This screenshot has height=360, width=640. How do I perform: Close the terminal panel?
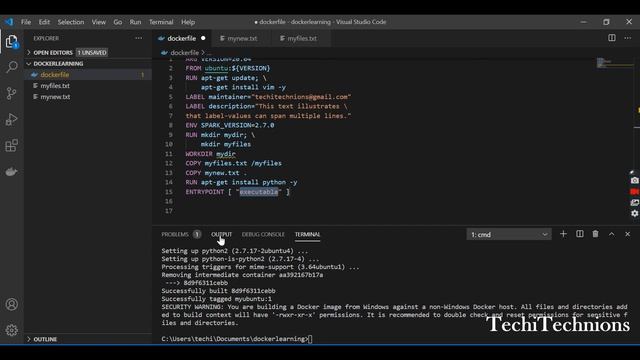point(628,234)
